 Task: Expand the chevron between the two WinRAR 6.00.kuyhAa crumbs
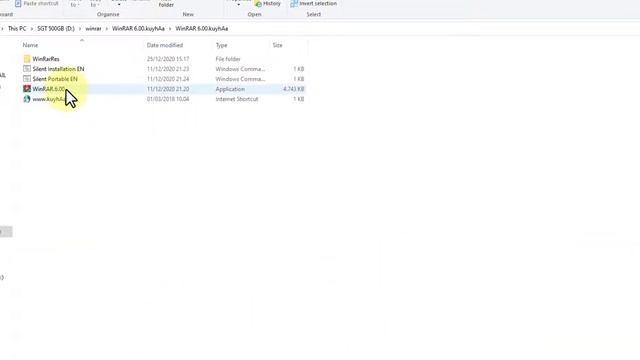click(170, 29)
